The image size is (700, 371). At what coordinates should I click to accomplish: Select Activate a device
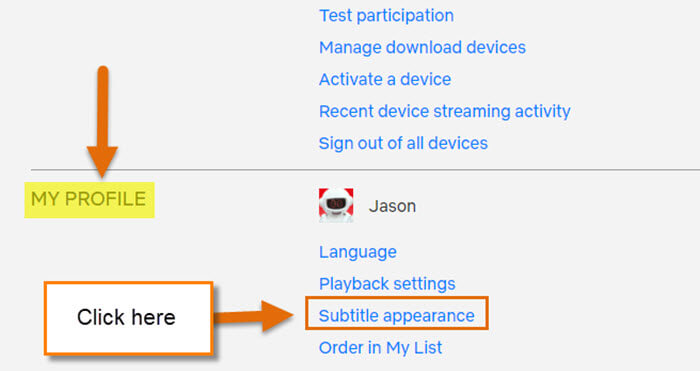click(x=385, y=79)
